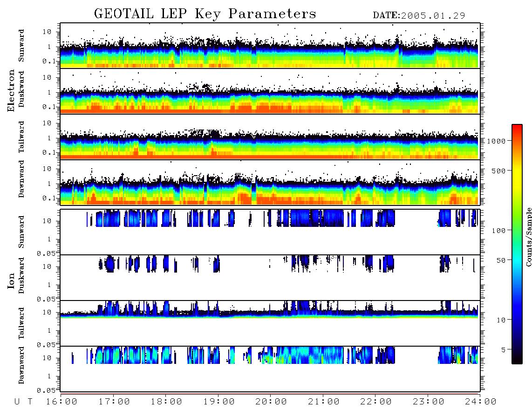Click the "U T" time axis label

(23, 402)
